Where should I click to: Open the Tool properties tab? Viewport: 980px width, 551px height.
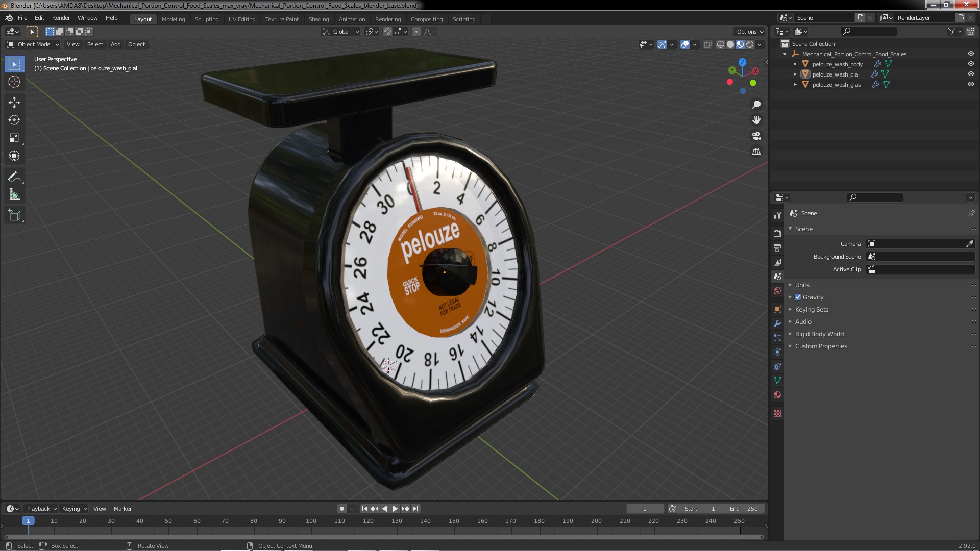[777, 215]
